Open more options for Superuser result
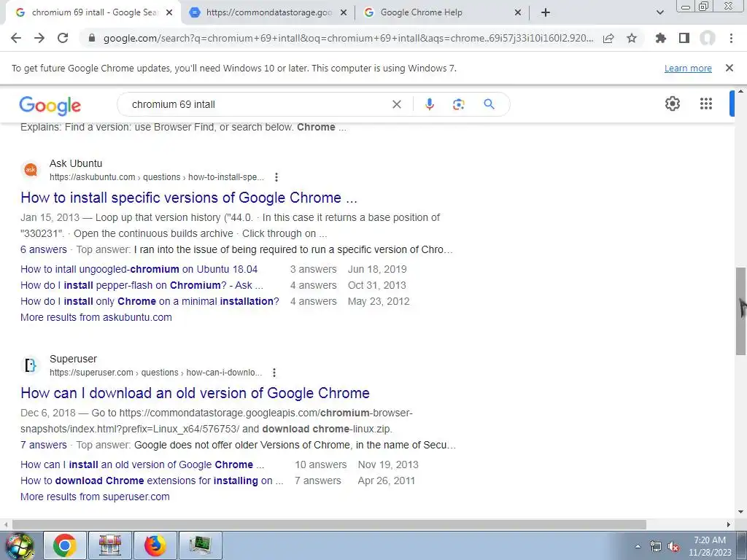Viewport: 747px width, 560px height. coord(274,373)
